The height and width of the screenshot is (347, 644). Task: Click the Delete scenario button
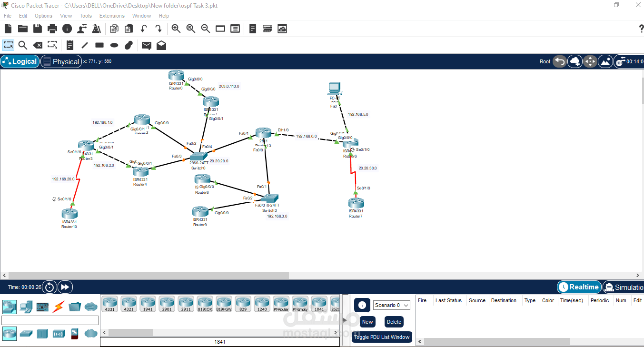[394, 322]
